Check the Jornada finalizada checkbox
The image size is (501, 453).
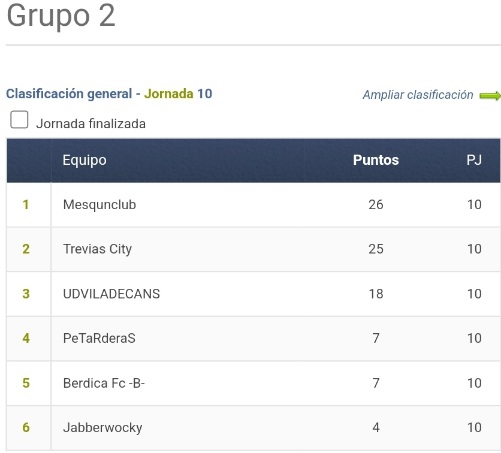point(19,119)
